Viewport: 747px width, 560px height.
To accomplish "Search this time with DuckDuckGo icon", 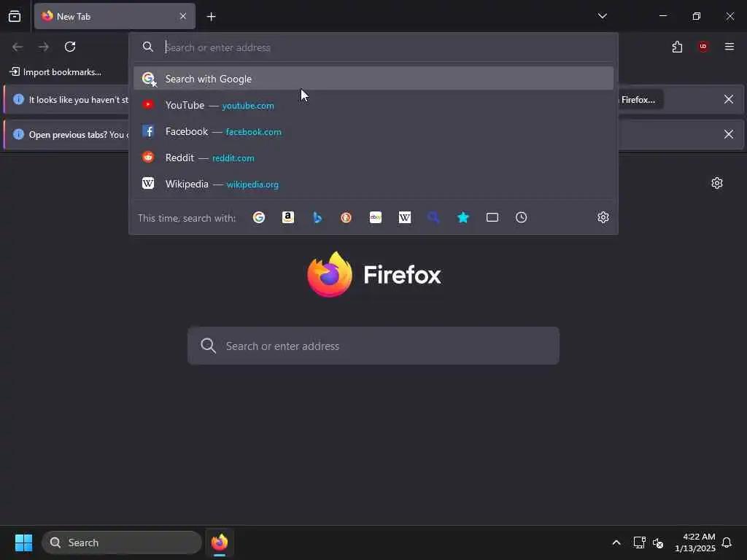I will tap(347, 217).
